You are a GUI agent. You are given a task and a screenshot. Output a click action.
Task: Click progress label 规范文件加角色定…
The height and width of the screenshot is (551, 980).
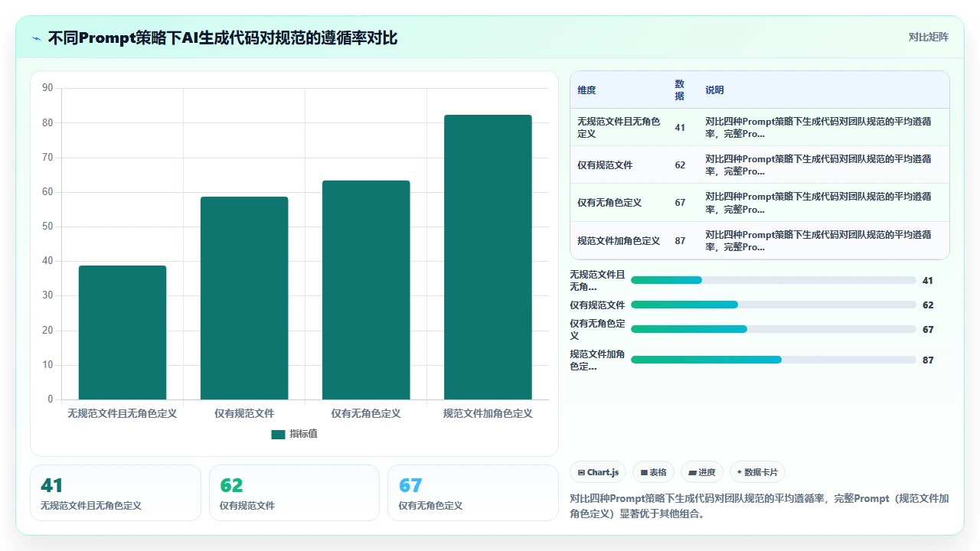point(597,360)
